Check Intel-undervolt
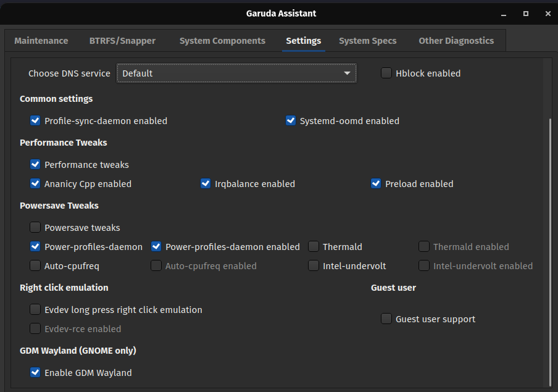558x392 pixels. 314,265
